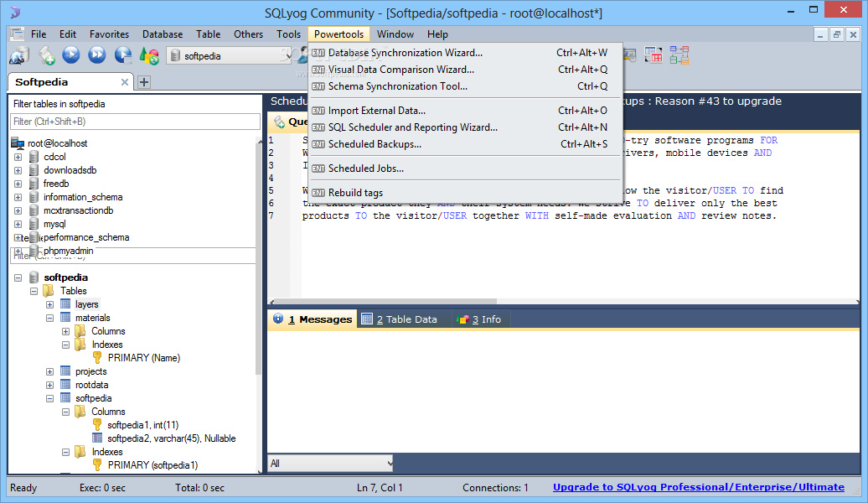Click 'Ln 7, Col 1' in status bar

[x=380, y=487]
